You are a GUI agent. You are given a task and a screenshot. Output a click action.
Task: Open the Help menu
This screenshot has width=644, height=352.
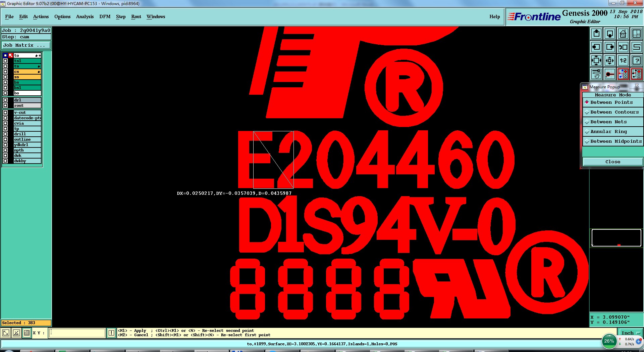(x=494, y=16)
